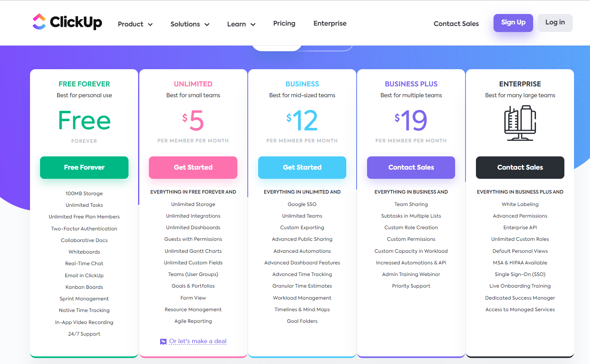Click the $5 price in Unlimited plan
Viewport: 590px width, 364px height.
(x=193, y=120)
